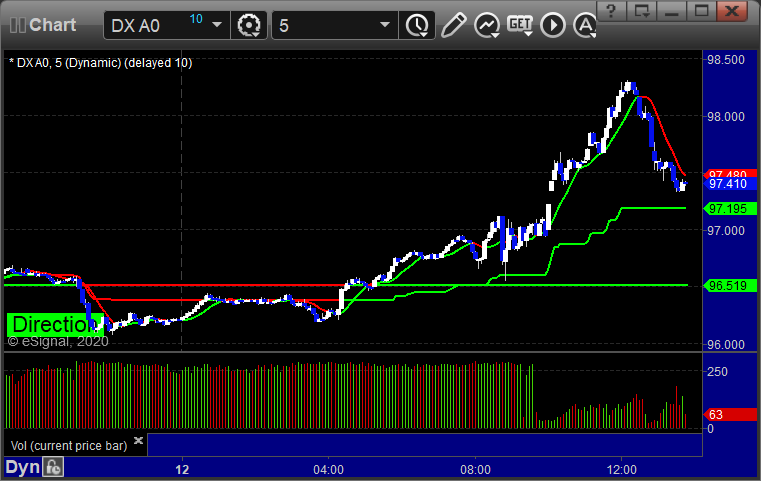The image size is (761, 481).
Task: Open the studies line chart icon
Action: click(x=487, y=25)
